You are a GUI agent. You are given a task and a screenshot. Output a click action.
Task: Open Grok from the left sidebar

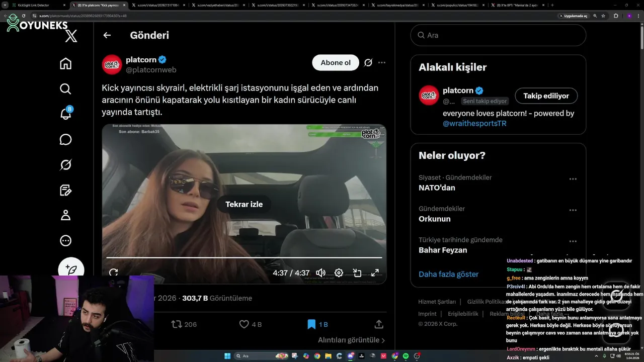point(65,165)
